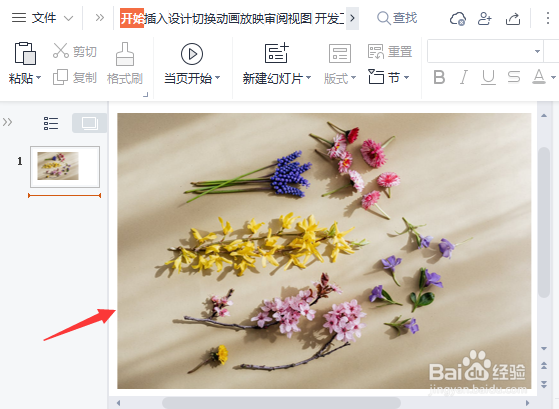This screenshot has height=409, width=559.
Task: Toggle underline formatting
Action: pyautogui.click(x=488, y=77)
